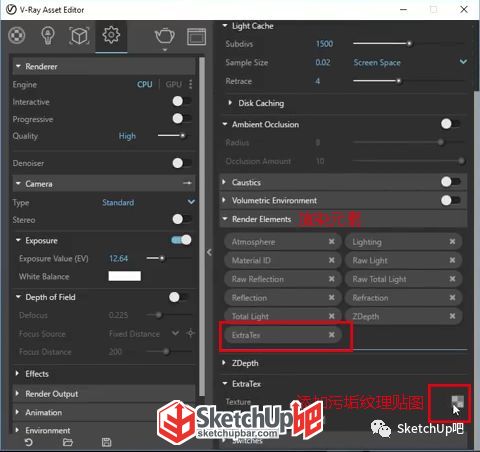
Task: Collapse the right panel arrow
Action: [209, 252]
